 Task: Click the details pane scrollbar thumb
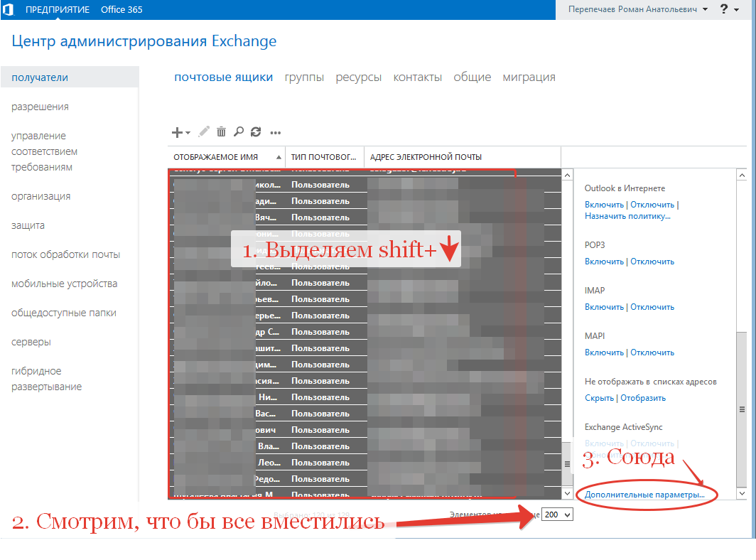[x=742, y=409]
